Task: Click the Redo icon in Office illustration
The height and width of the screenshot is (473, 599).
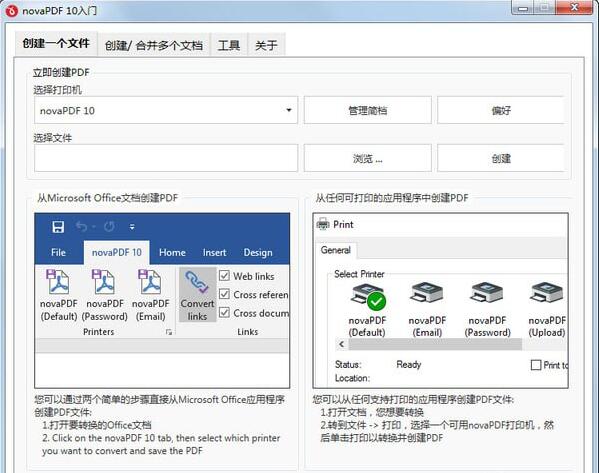Action: pos(109,227)
